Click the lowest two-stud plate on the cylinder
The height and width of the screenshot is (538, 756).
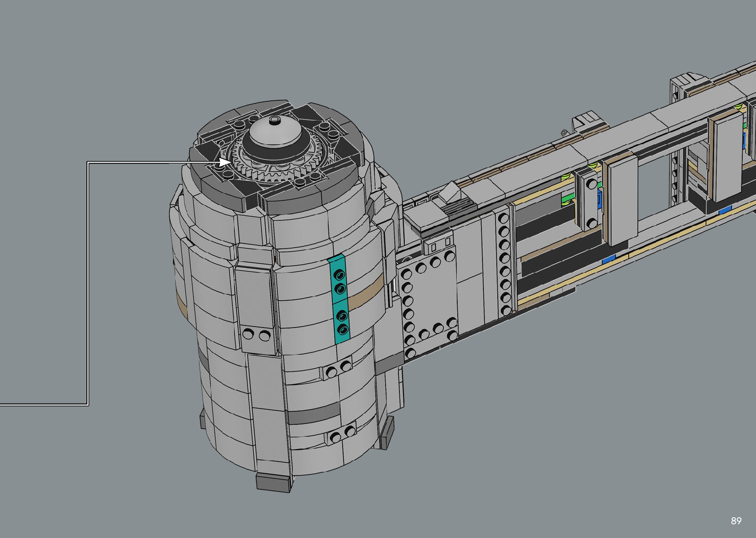(x=342, y=434)
